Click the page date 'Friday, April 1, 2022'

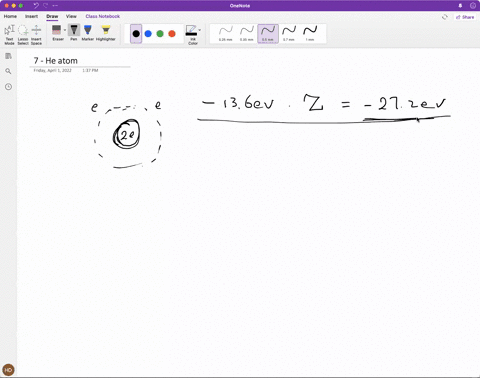[53, 70]
